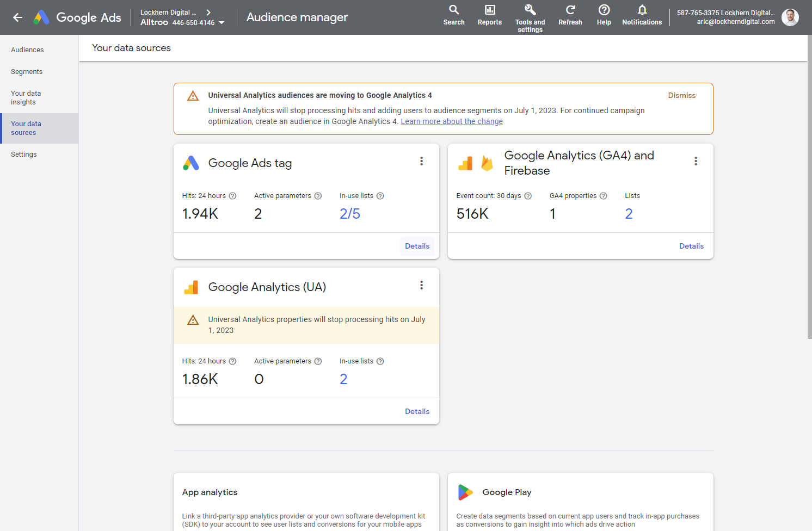Click the account email aric@lockherndigital.com
Screen dimensions: 812x531
click(x=736, y=22)
